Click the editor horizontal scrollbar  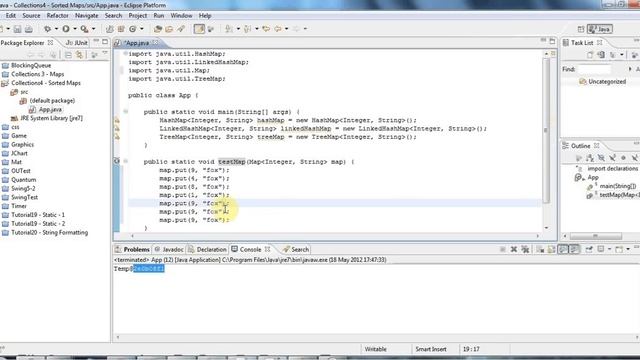pyautogui.click(x=335, y=236)
